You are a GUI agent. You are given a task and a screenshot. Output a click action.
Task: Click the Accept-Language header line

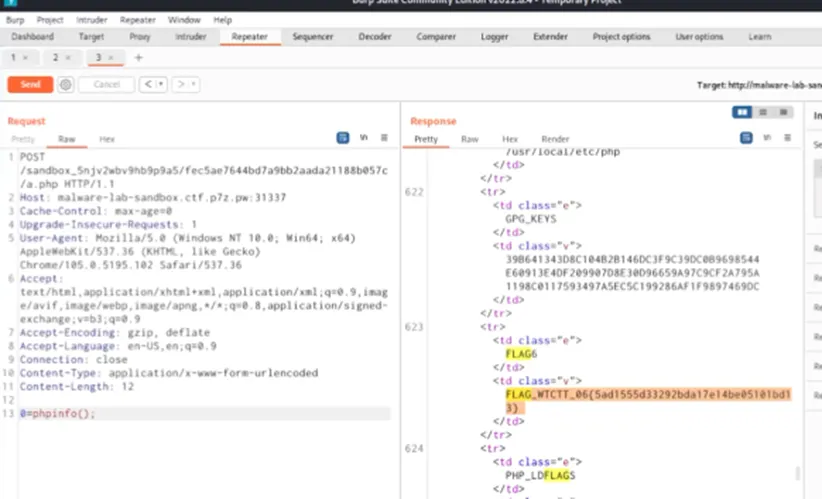coord(118,346)
